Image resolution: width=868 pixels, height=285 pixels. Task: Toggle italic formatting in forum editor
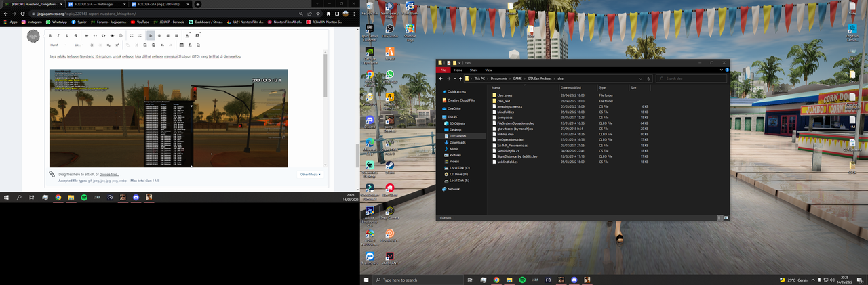[58, 36]
